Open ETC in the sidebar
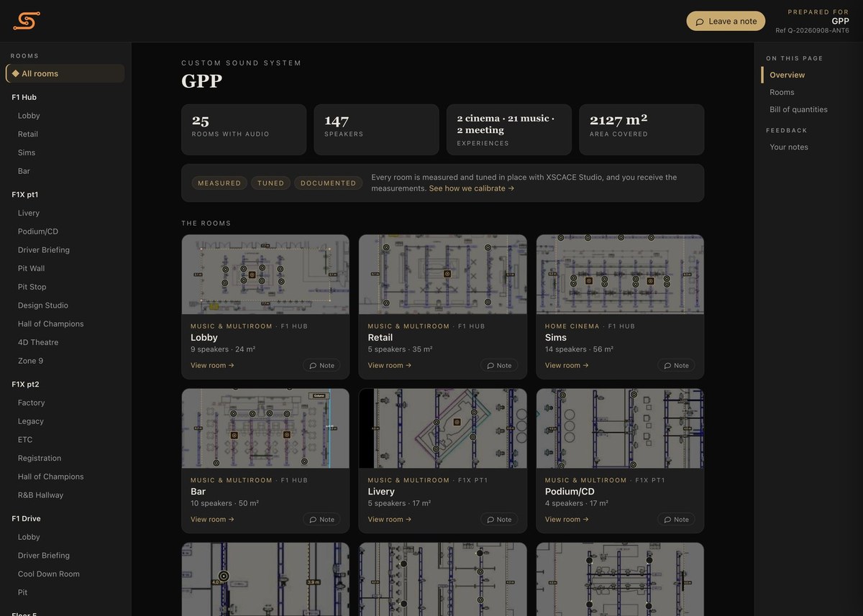The width and height of the screenshot is (863, 616). 25,440
